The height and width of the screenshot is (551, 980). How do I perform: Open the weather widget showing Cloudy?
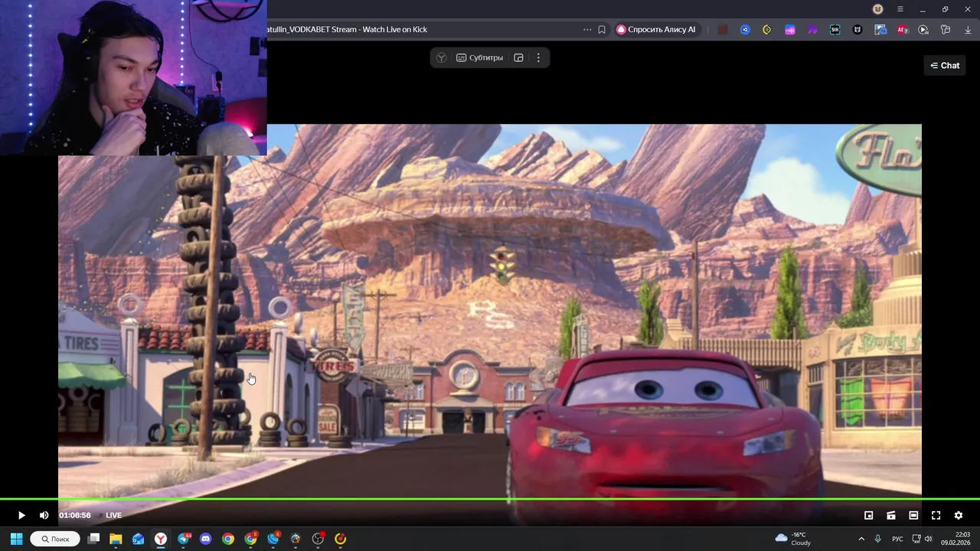click(793, 539)
